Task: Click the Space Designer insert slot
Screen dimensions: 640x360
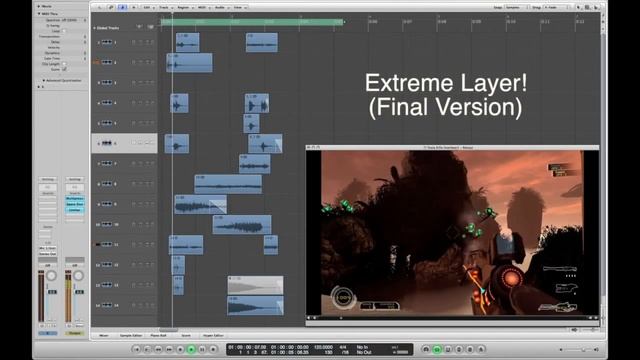Action: pos(75,204)
